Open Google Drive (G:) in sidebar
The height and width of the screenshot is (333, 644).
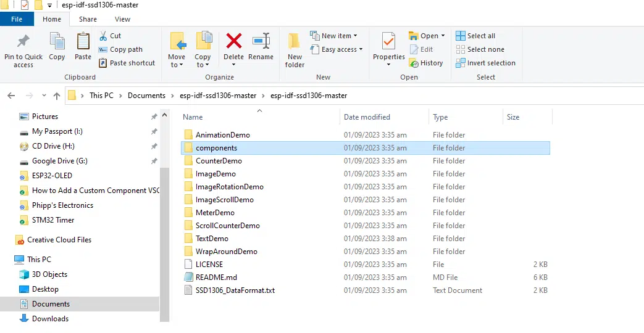pyautogui.click(x=59, y=161)
